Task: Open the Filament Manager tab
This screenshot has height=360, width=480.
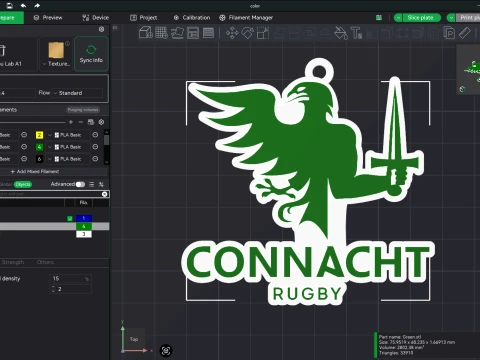Action: pyautogui.click(x=246, y=18)
